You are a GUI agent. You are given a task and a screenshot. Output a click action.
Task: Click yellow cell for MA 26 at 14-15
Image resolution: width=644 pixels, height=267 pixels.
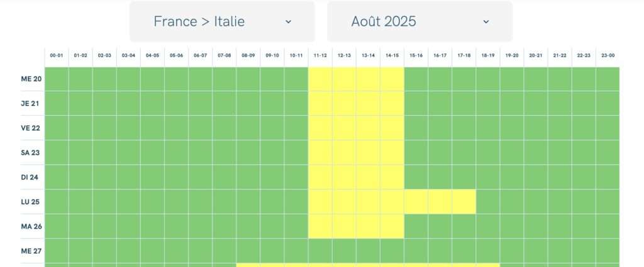tap(392, 226)
